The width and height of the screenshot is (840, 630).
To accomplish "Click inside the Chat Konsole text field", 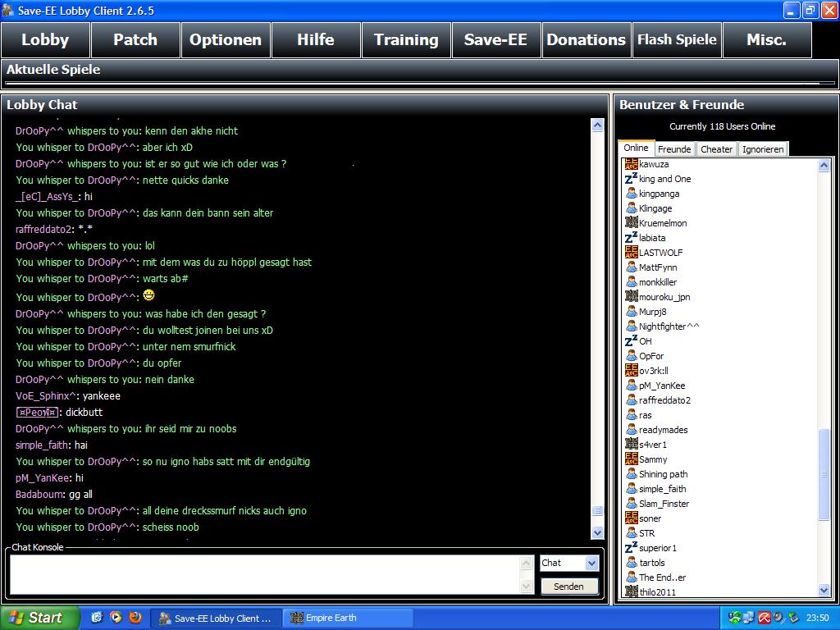I will click(x=264, y=574).
